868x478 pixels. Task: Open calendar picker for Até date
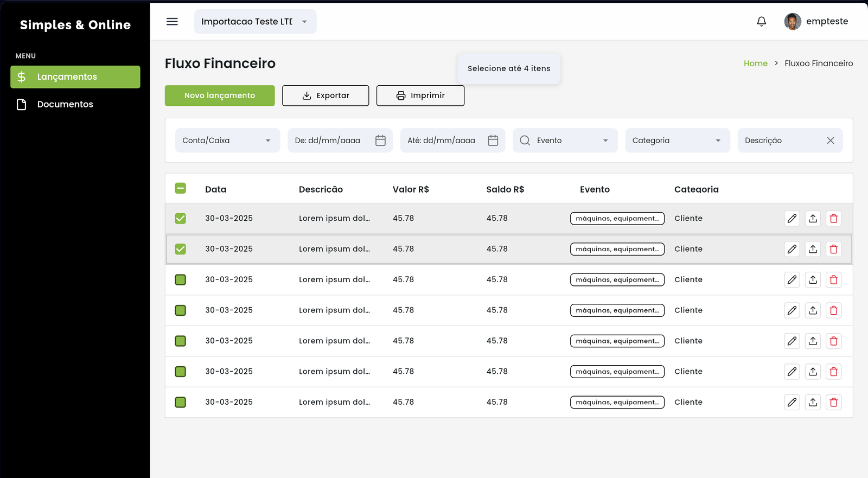pyautogui.click(x=493, y=141)
